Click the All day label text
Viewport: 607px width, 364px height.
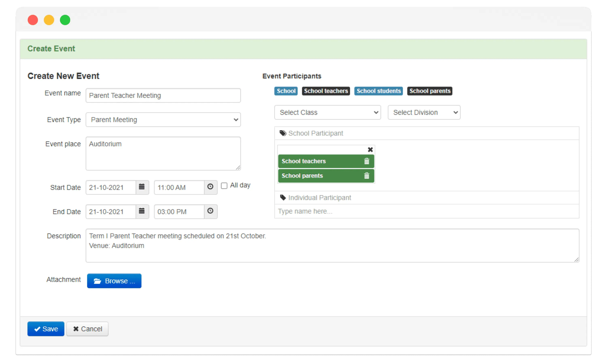pyautogui.click(x=240, y=185)
